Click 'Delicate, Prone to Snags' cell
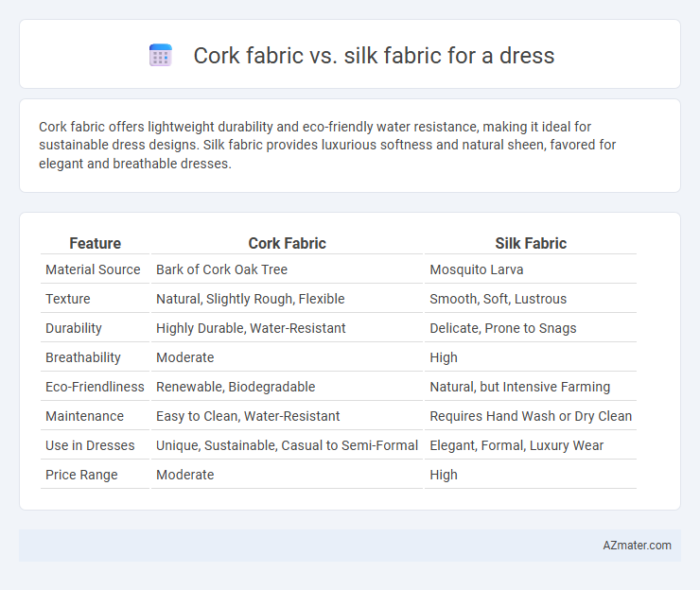The image size is (700, 590). (502, 328)
